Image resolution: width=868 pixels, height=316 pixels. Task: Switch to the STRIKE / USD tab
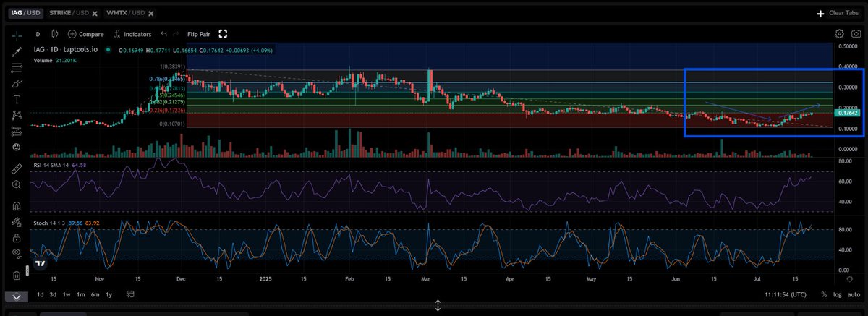[x=69, y=13]
